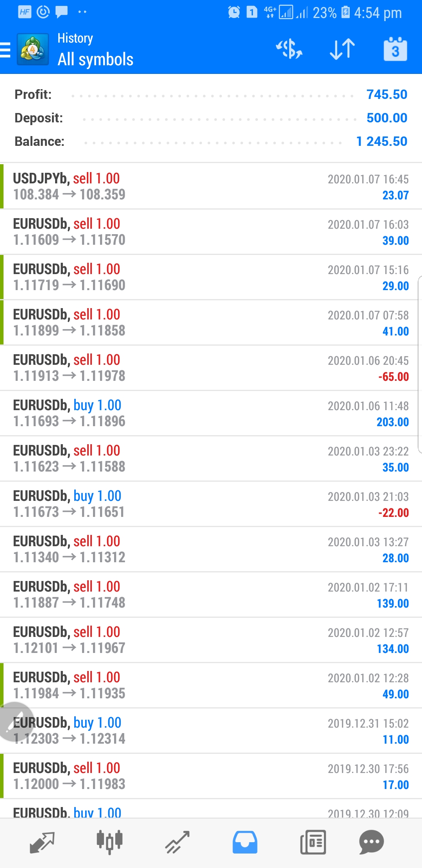The image size is (422, 868).
Task: Switch to the Trade tab
Action: (177, 842)
